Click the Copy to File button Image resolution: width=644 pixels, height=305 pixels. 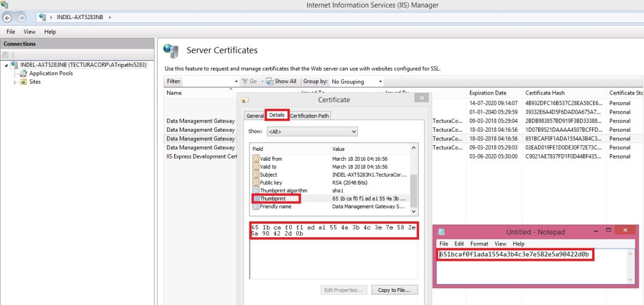pyautogui.click(x=394, y=290)
